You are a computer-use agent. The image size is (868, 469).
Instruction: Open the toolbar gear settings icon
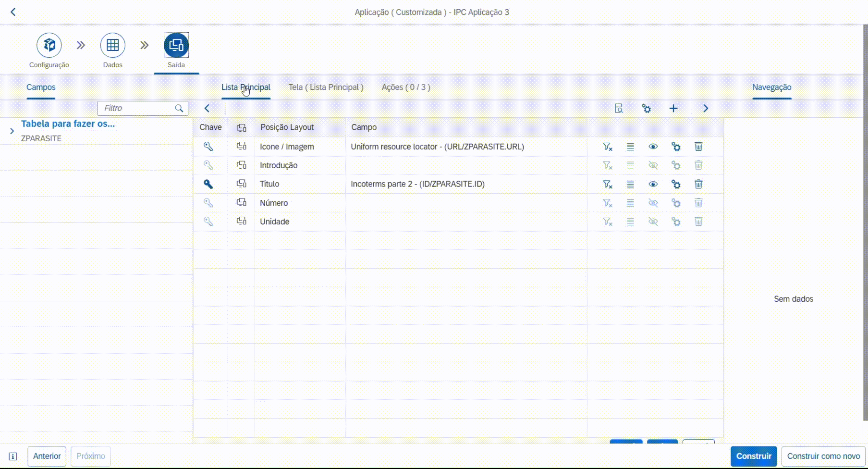(x=647, y=109)
